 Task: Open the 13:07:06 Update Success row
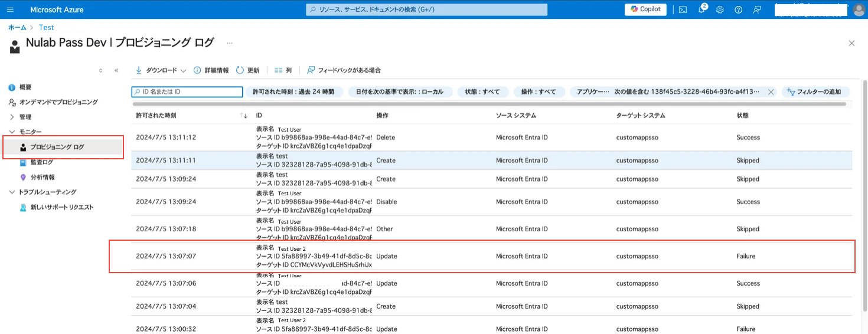(492, 283)
